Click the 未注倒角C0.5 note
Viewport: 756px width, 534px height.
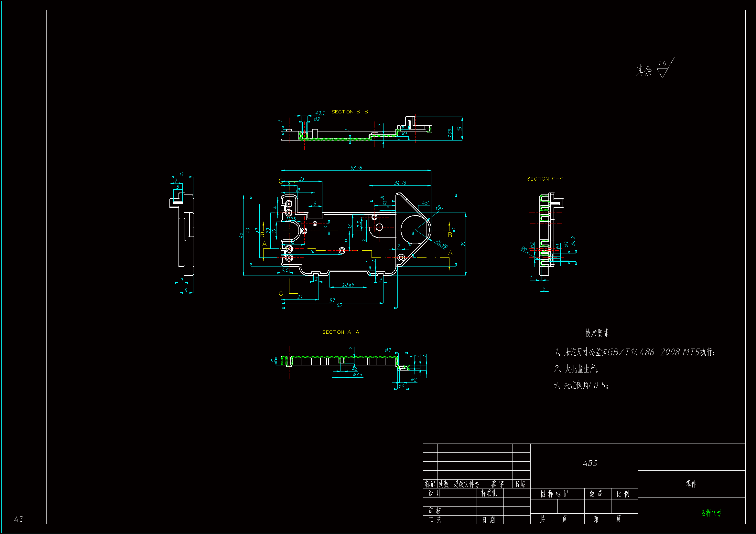coord(580,385)
